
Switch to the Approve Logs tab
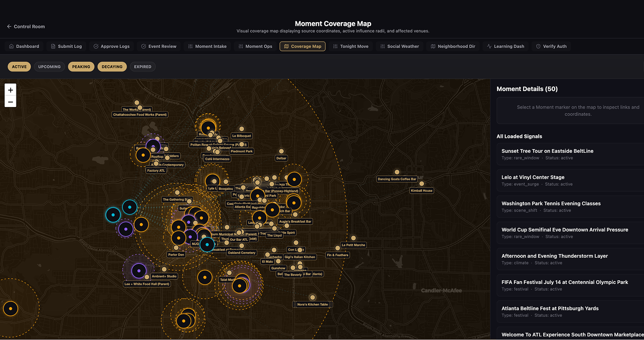click(x=112, y=46)
